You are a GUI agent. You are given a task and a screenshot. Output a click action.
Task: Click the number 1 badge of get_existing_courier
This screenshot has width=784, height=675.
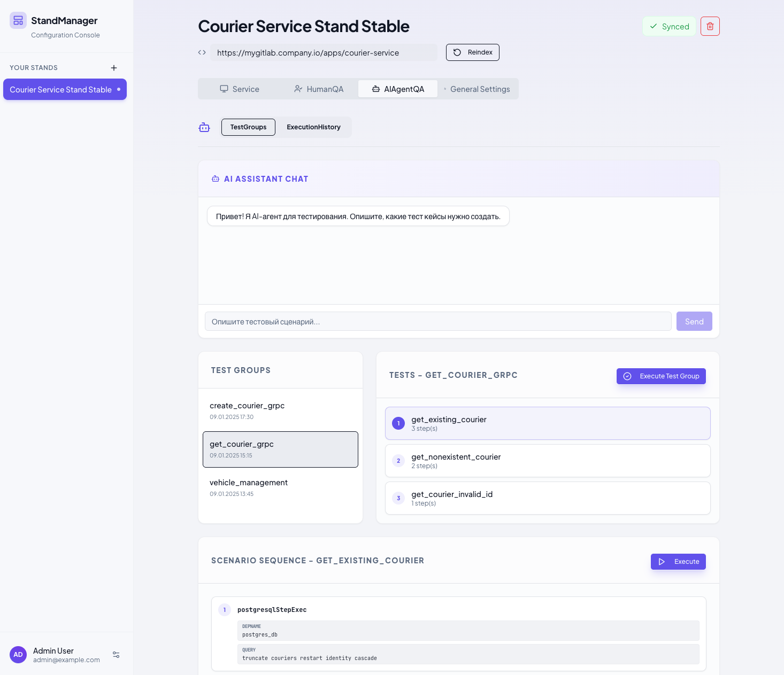[x=398, y=423]
